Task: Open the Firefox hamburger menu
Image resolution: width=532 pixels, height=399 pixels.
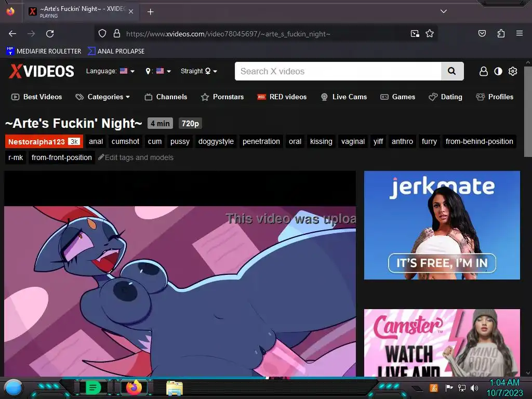Action: click(519, 33)
